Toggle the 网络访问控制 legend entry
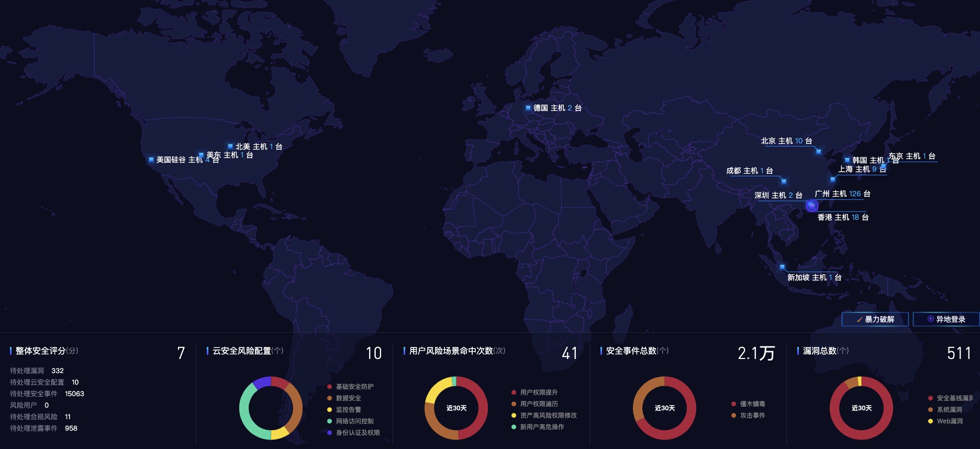Image resolution: width=980 pixels, height=449 pixels. [350, 421]
